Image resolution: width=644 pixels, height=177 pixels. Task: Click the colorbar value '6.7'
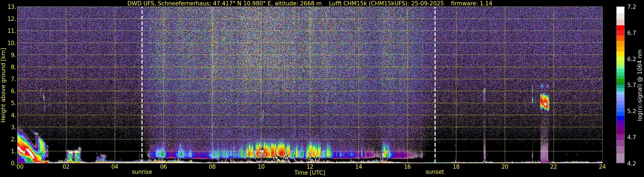tap(632, 33)
